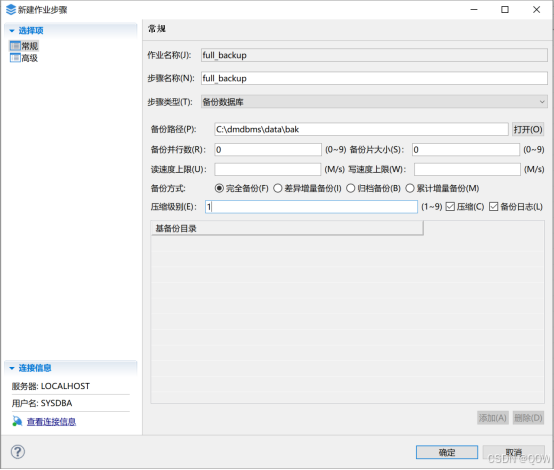
Task: Collapse the 选择项 section
Action: pyautogui.click(x=12, y=31)
